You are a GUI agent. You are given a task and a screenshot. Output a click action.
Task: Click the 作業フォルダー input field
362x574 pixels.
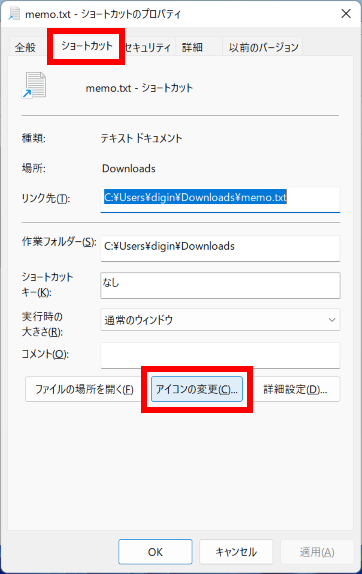220,248
